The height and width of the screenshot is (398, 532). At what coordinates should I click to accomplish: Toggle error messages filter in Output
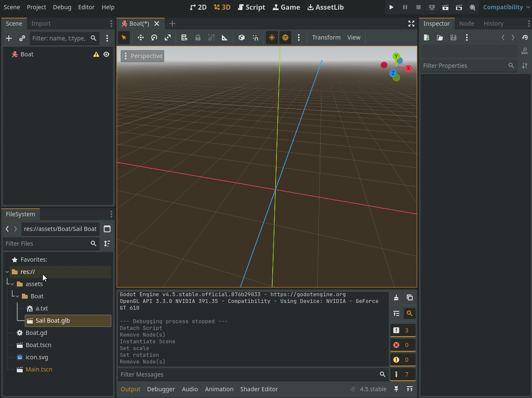tap(403, 345)
